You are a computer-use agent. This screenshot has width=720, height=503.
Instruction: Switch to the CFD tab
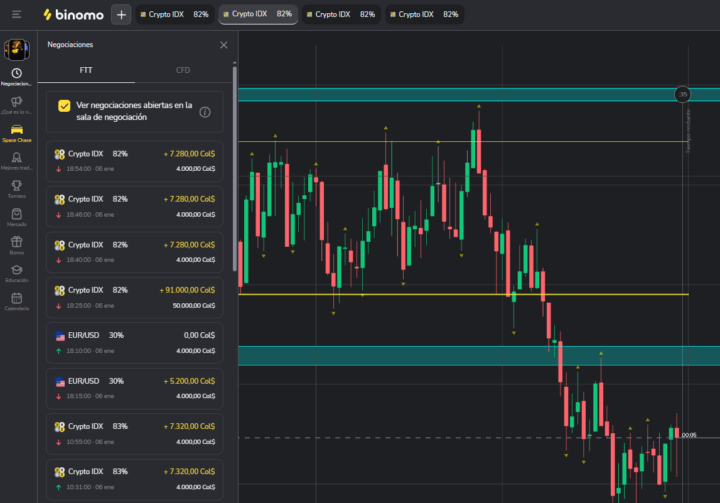pos(183,71)
